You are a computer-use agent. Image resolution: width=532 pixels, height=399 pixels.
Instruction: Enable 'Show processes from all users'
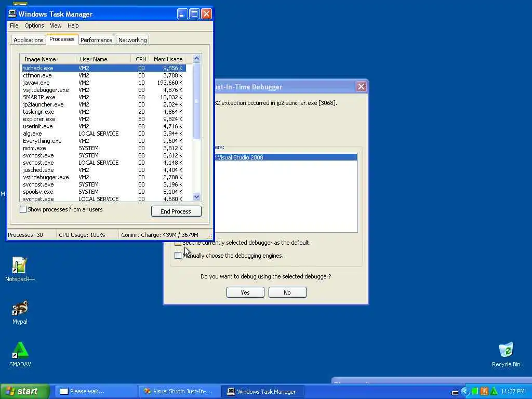23,209
